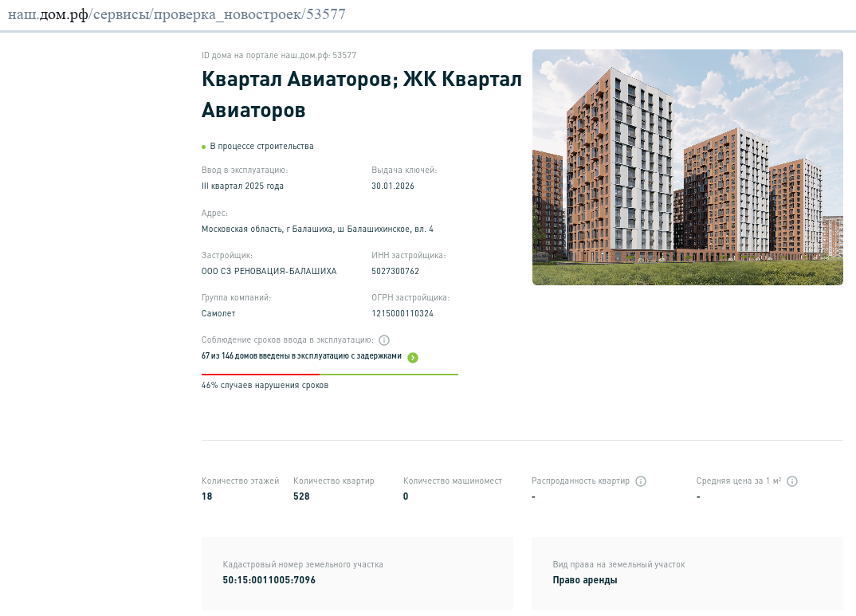The width and height of the screenshot is (856, 616).
Task: Click the label Количество машиномест
Action: tap(453, 481)
